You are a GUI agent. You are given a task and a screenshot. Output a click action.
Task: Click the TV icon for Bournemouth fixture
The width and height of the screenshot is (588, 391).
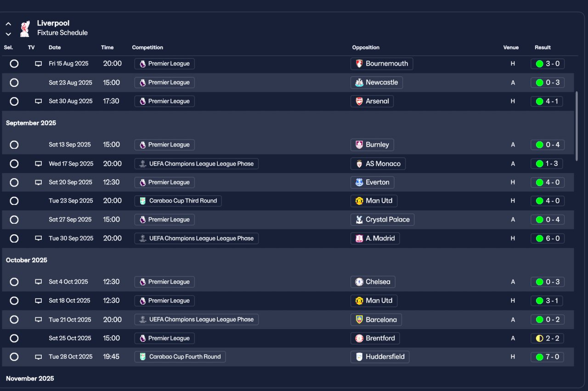click(39, 64)
